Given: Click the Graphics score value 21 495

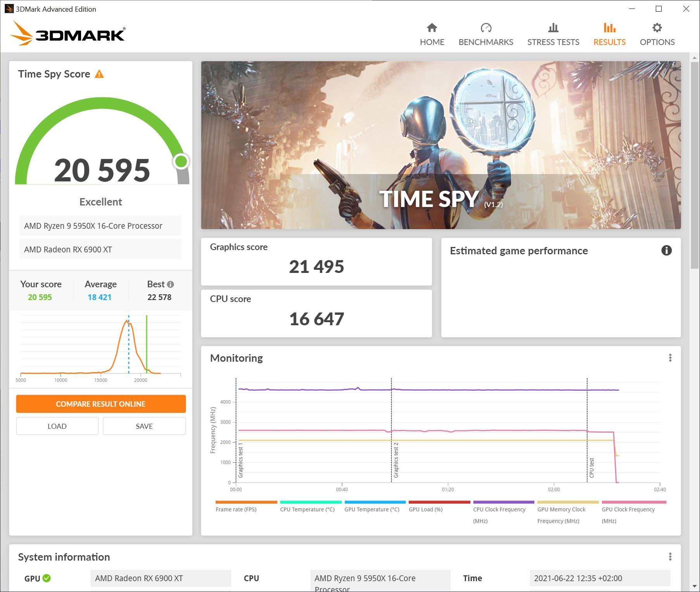Looking at the screenshot, I should pyautogui.click(x=316, y=266).
